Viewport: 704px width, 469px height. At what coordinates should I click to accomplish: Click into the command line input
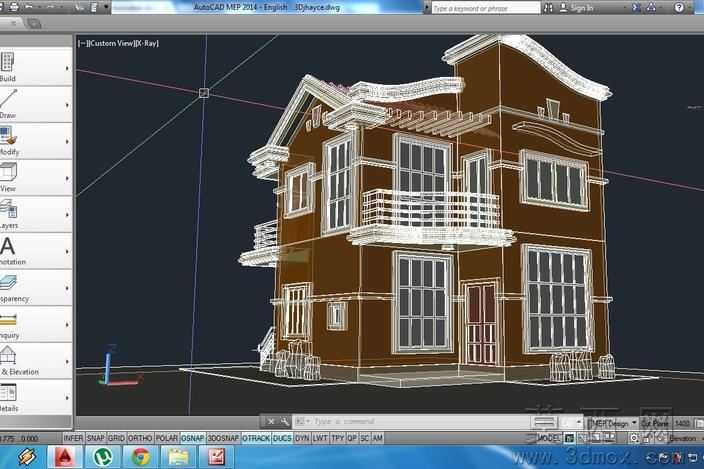pos(411,421)
